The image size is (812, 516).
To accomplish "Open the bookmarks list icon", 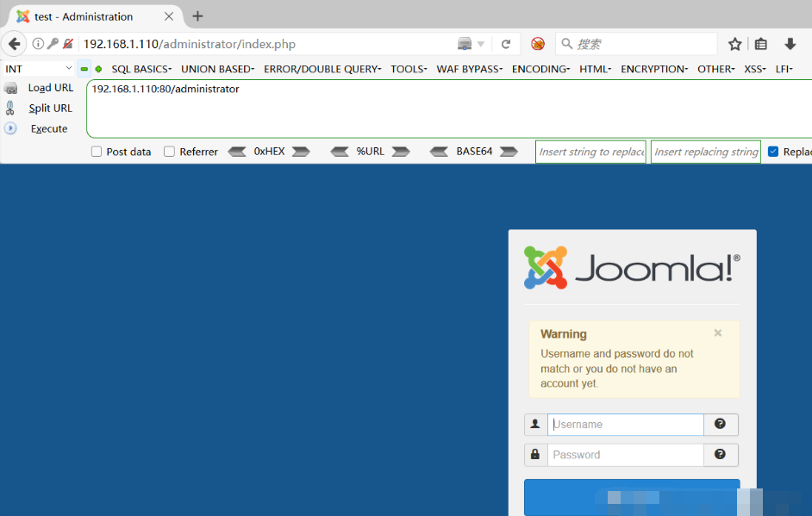I will (x=761, y=44).
